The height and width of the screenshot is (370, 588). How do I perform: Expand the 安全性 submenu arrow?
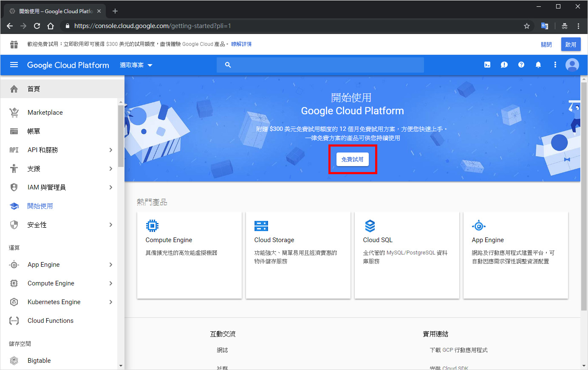(110, 225)
